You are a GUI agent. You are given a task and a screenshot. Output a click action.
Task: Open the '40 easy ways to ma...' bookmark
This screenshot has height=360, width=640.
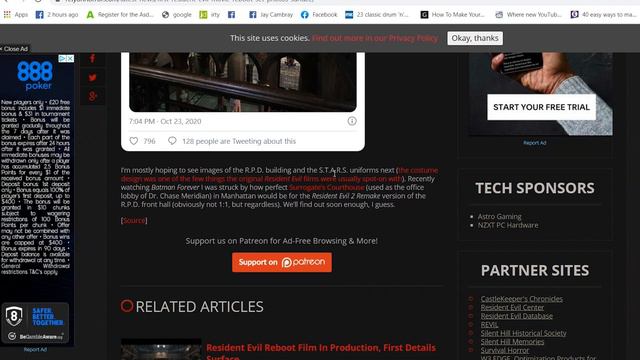pyautogui.click(x=604, y=15)
